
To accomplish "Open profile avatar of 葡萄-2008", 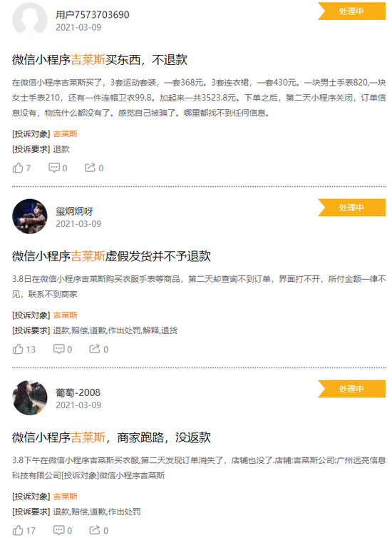I will coord(30,397).
